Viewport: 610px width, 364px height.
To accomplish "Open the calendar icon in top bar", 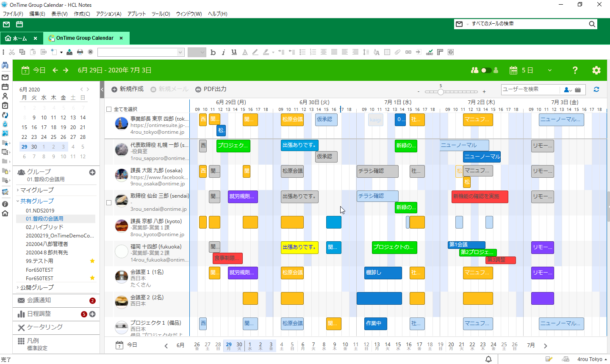I will [x=19, y=25].
